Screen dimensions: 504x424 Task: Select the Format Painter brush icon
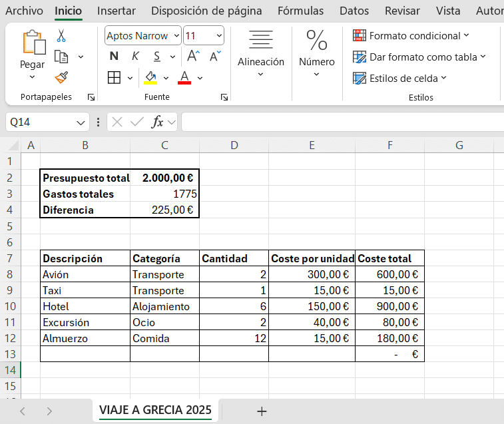tap(61, 77)
